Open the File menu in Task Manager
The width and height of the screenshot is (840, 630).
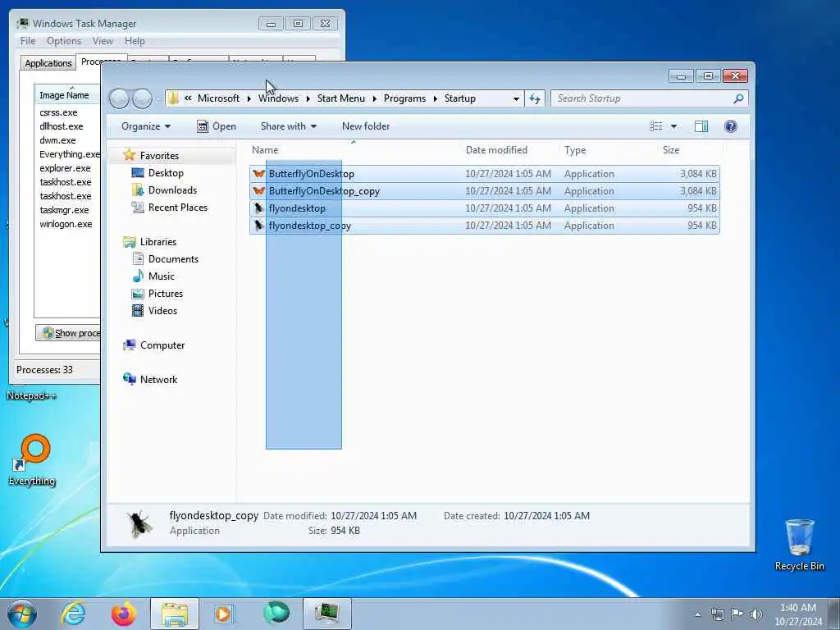click(28, 41)
